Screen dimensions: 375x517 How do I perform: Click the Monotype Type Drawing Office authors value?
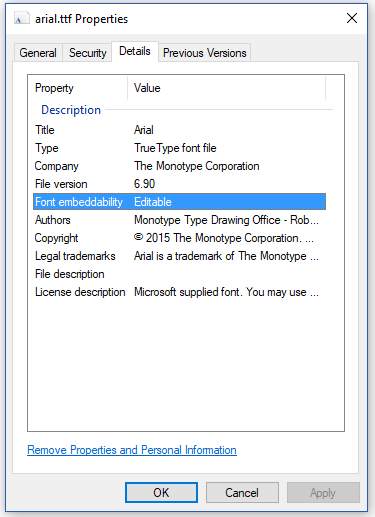(226, 220)
